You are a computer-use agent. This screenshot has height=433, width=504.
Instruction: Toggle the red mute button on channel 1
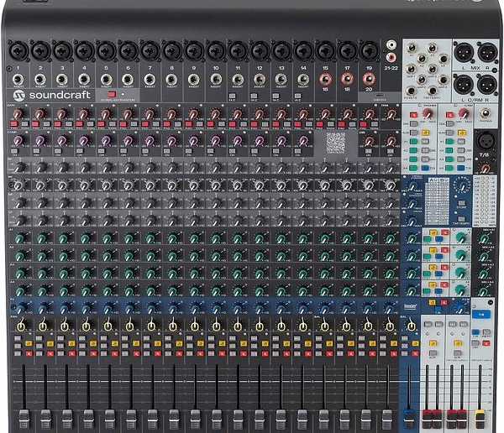coord(29,353)
